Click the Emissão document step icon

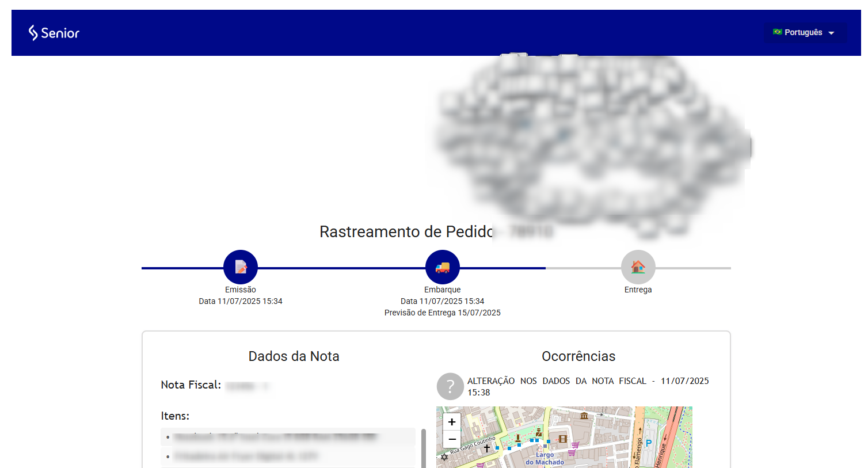[x=241, y=267]
